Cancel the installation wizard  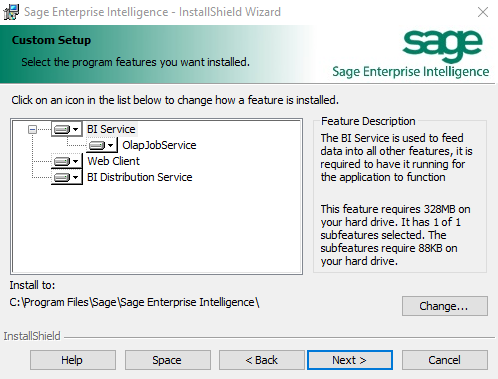pyautogui.click(x=445, y=360)
